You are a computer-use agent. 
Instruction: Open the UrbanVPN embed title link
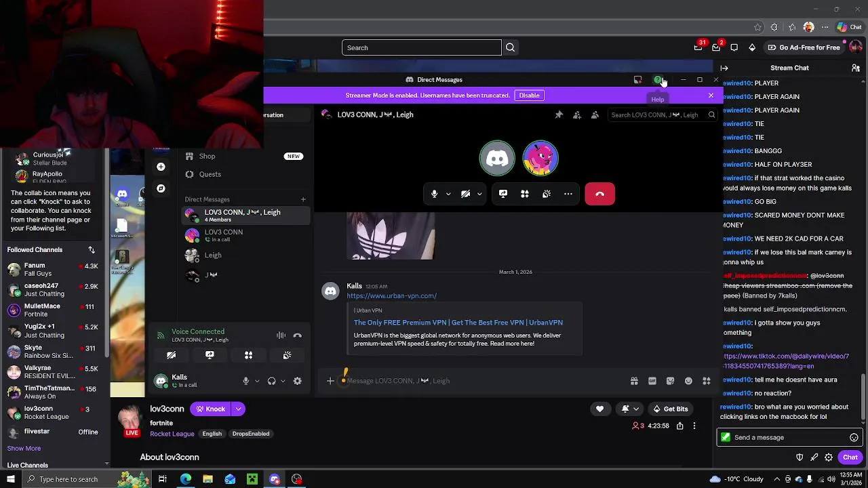pos(458,323)
